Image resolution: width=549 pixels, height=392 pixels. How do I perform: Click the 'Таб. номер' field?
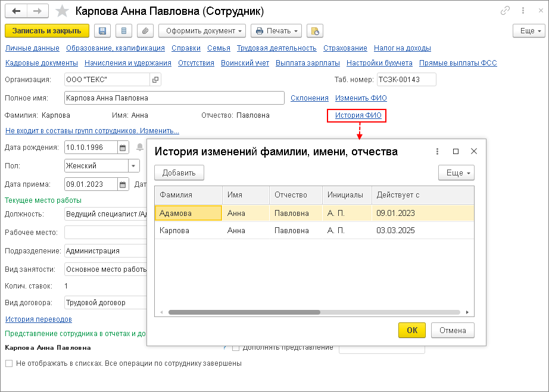point(407,79)
